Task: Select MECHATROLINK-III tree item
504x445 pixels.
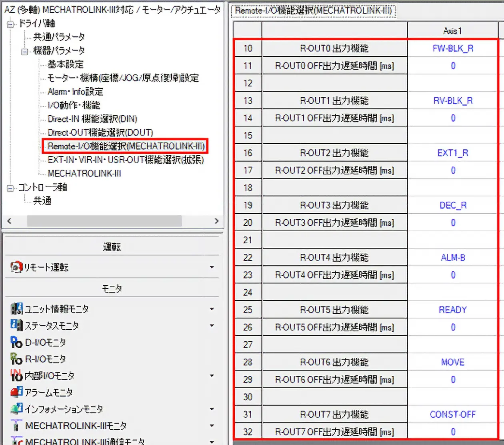Action: 84,173
